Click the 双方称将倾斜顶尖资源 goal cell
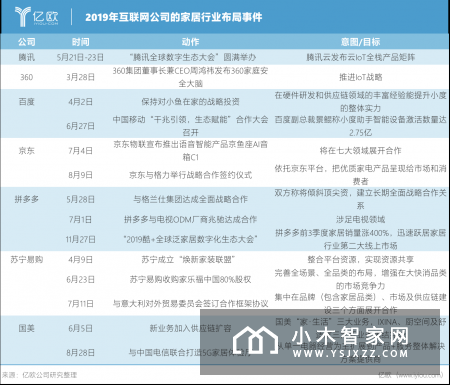 (x=360, y=199)
